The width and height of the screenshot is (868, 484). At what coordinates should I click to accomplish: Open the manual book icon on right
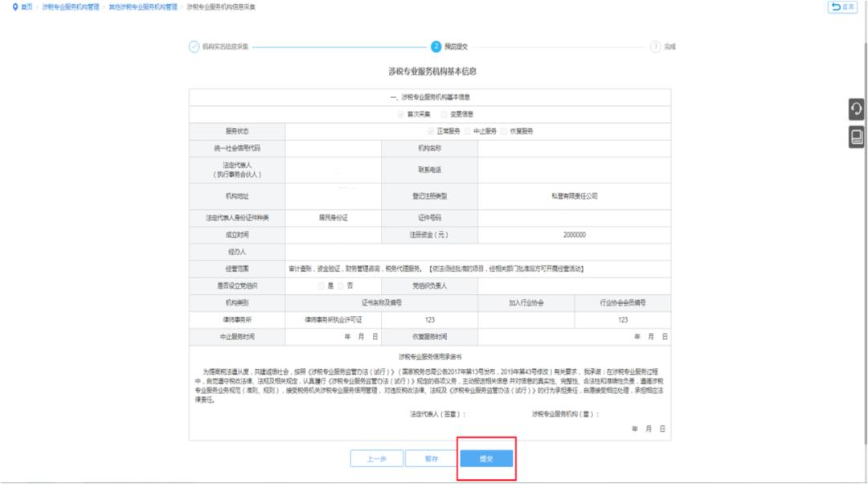(857, 137)
